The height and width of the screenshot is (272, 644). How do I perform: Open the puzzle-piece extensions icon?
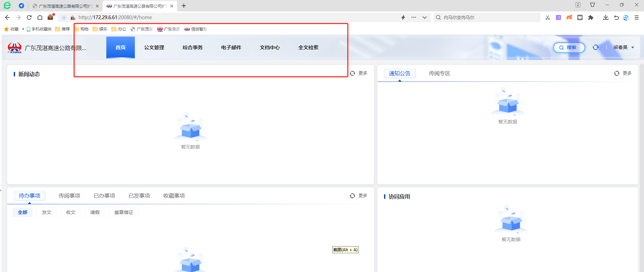pyautogui.click(x=591, y=17)
